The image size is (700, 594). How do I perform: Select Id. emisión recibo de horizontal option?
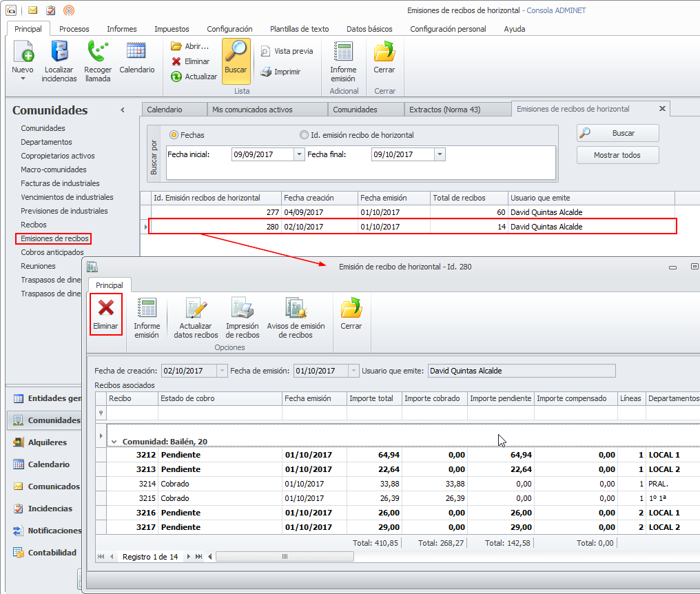pyautogui.click(x=304, y=135)
